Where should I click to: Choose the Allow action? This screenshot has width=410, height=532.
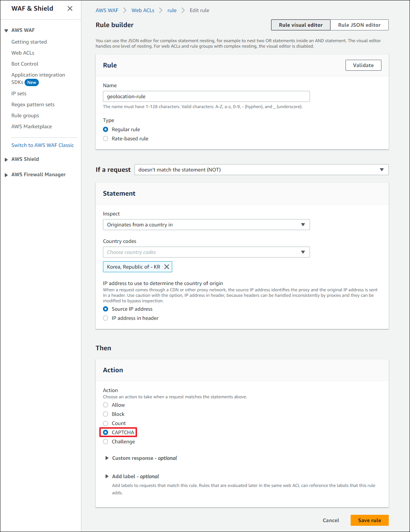106,405
